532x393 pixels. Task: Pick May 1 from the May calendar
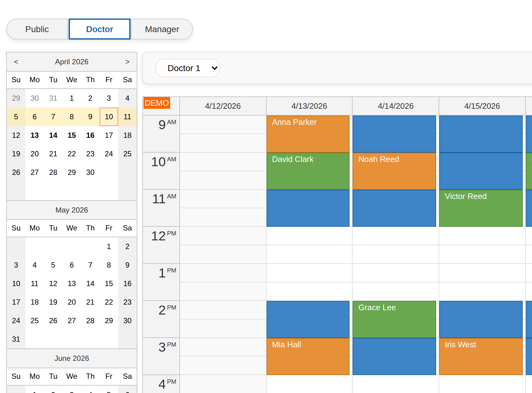click(x=109, y=247)
